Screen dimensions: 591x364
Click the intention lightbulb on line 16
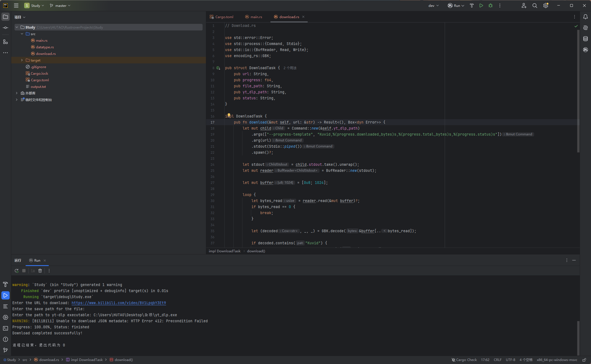tap(229, 115)
